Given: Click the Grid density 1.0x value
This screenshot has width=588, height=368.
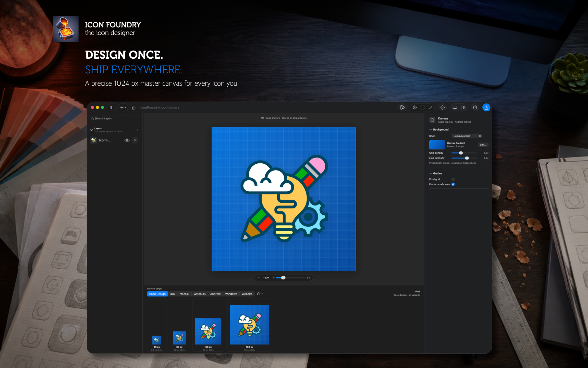Looking at the screenshot, I should pos(486,153).
